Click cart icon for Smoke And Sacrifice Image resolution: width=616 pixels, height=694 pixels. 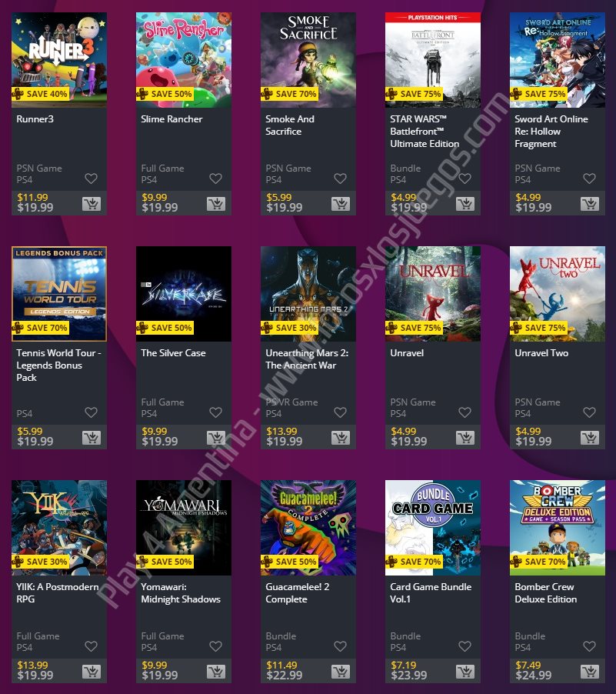pyautogui.click(x=341, y=204)
